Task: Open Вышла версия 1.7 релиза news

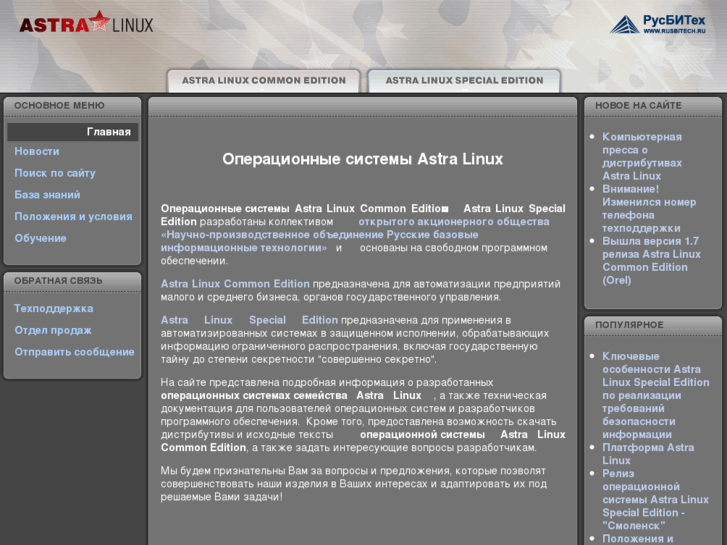Action: (651, 261)
